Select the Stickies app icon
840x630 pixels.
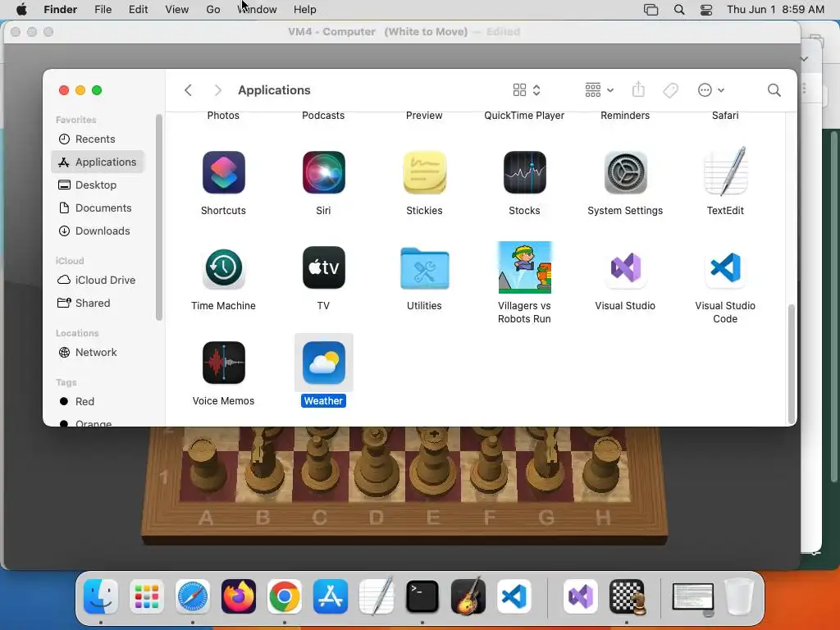[424, 172]
